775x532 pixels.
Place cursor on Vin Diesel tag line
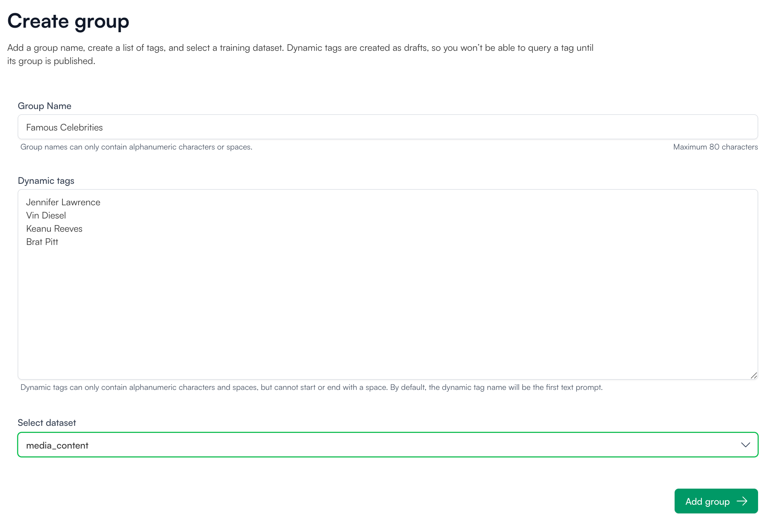pos(46,216)
